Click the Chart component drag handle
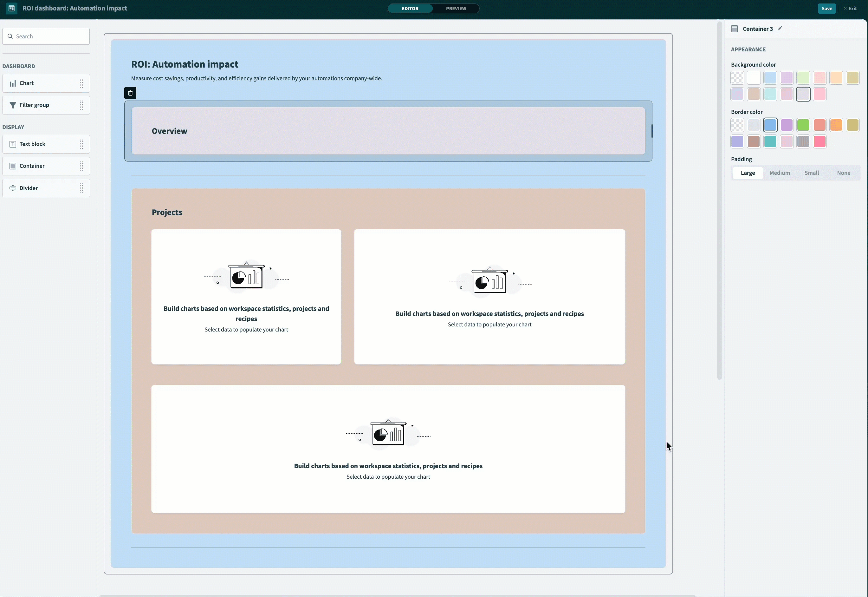Screen dimensions: 868x597 [x=81, y=83]
